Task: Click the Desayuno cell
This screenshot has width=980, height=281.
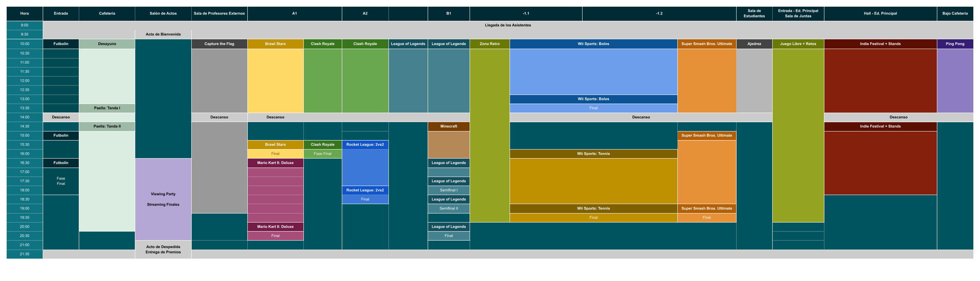Action: coord(107,44)
